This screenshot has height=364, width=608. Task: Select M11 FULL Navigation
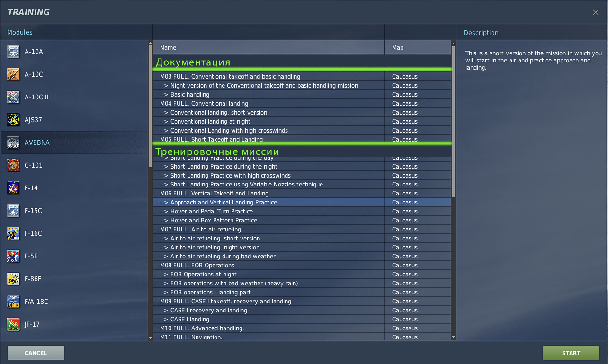(302, 337)
